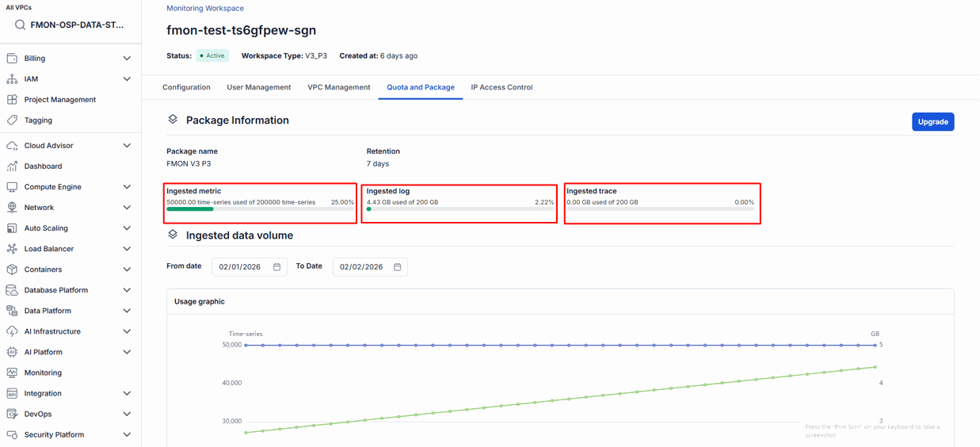Click the Auto Scaling icon

coord(12,228)
